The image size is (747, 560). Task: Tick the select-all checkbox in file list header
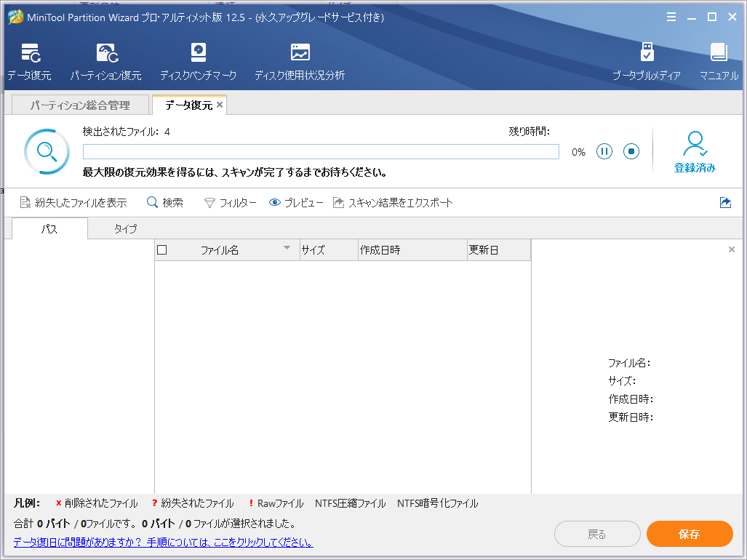(163, 249)
